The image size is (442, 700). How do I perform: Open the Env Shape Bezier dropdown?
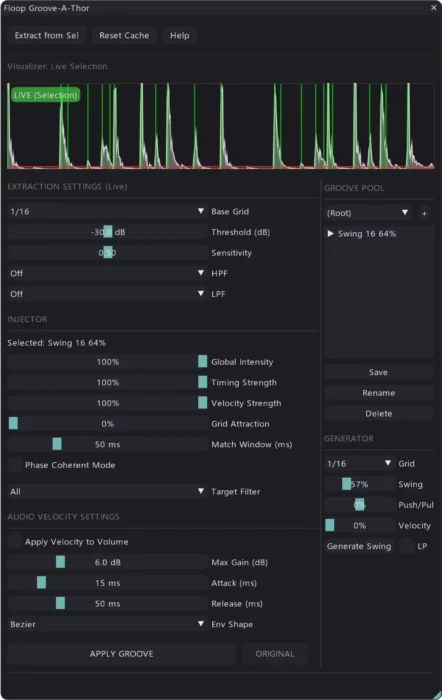point(108,624)
